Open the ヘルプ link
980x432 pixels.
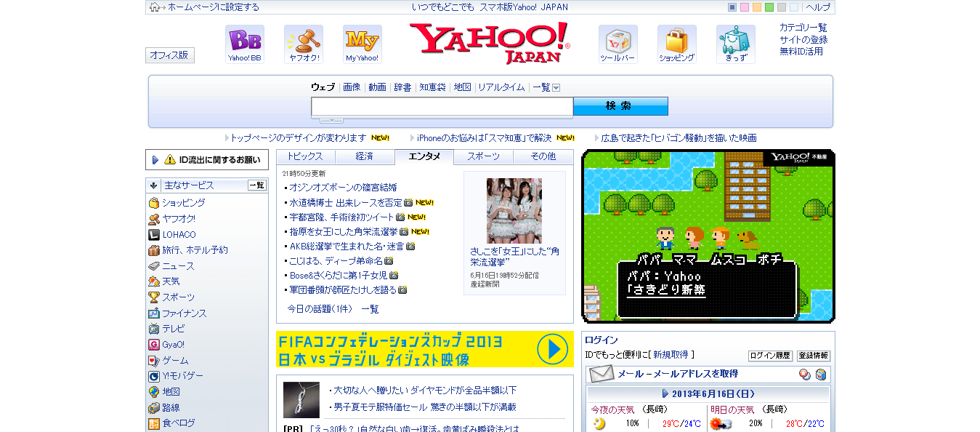pyautogui.click(x=818, y=7)
